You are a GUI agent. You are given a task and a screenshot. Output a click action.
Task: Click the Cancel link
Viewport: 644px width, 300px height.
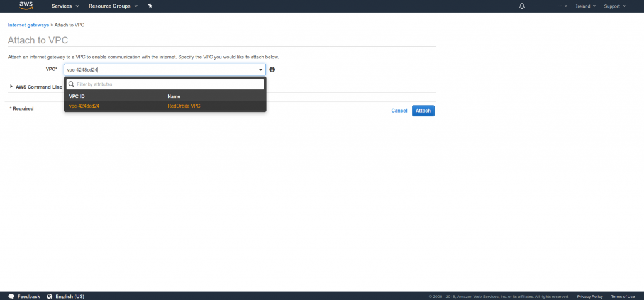click(399, 111)
